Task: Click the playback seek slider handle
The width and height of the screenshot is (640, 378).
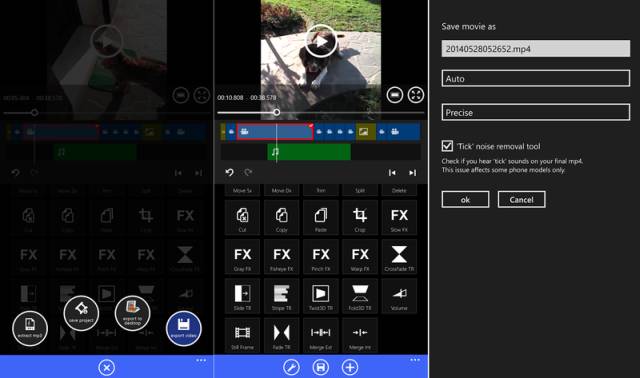Action: [x=277, y=112]
